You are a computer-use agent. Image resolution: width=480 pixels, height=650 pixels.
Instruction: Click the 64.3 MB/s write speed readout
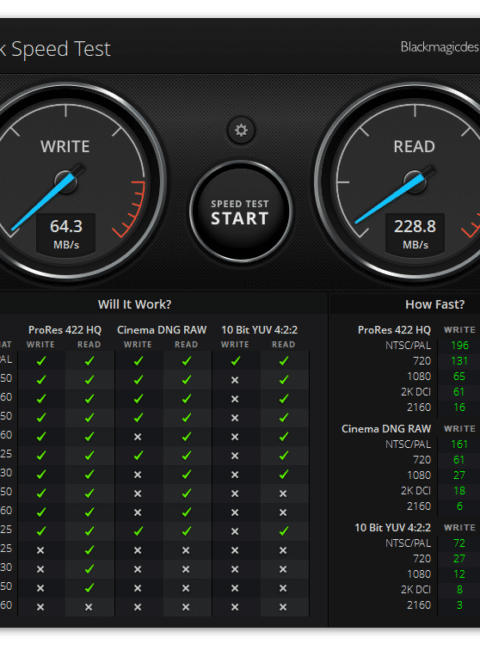pos(66,233)
